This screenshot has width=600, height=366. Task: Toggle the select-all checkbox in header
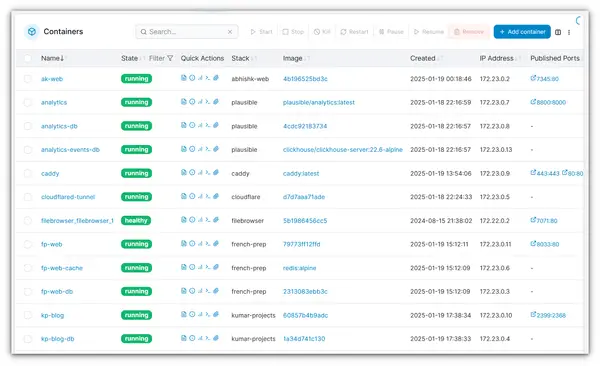28,58
